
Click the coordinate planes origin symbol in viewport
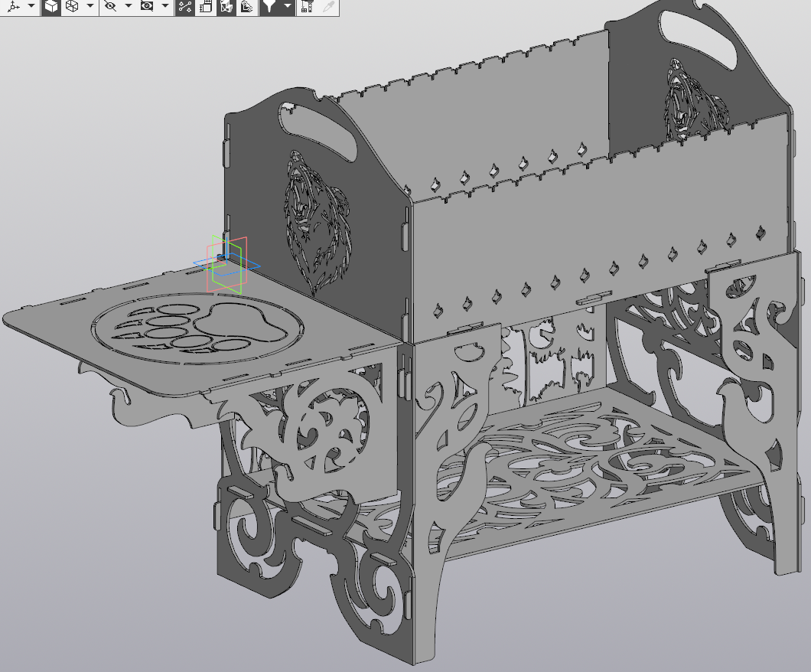pos(226,264)
